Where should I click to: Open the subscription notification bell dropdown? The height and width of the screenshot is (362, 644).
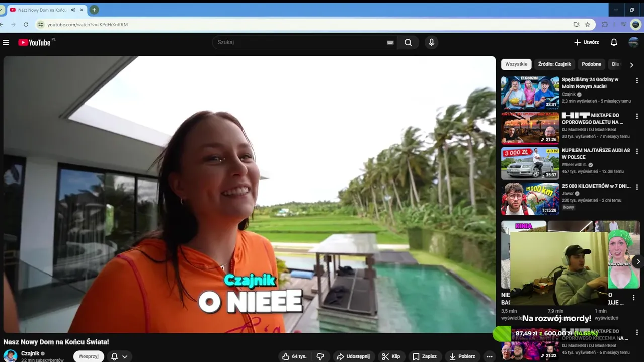tap(119, 356)
